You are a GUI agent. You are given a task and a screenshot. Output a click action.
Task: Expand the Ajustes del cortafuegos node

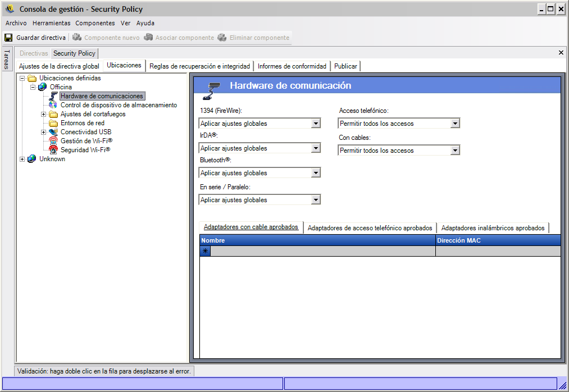point(44,114)
